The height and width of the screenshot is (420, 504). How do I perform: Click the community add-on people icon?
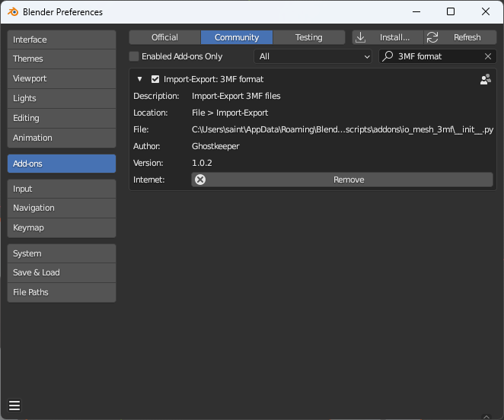click(x=485, y=79)
